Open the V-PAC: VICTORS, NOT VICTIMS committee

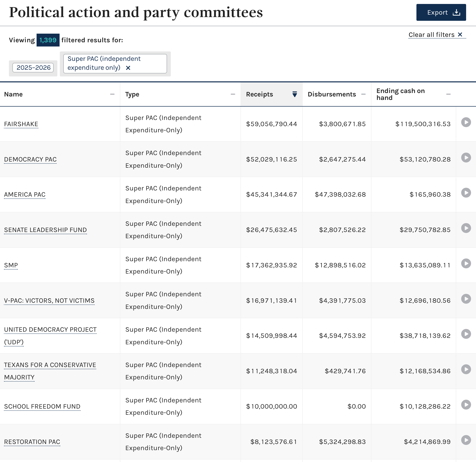point(49,300)
